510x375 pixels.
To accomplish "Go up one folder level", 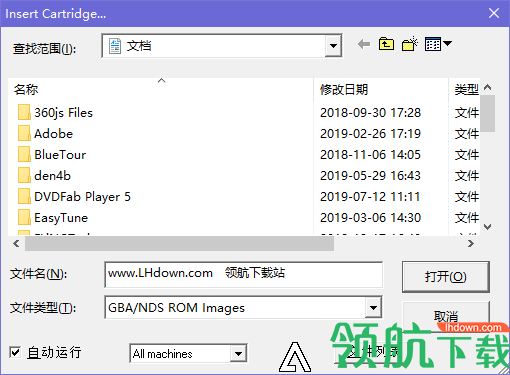I will 386,44.
